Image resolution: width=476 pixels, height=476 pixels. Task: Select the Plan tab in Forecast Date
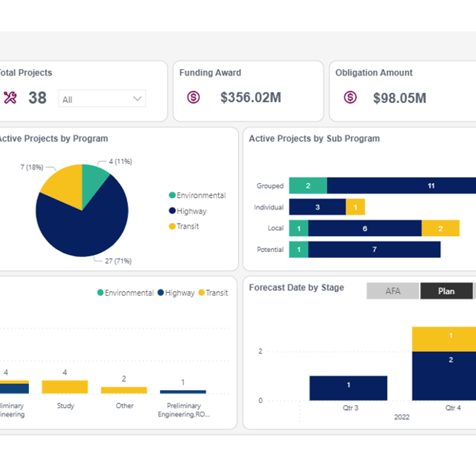click(x=446, y=291)
